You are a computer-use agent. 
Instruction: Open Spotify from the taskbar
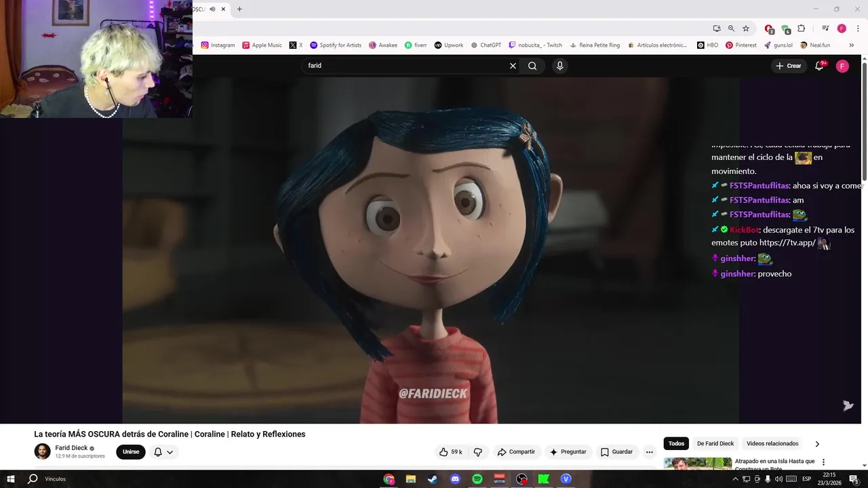point(477,479)
